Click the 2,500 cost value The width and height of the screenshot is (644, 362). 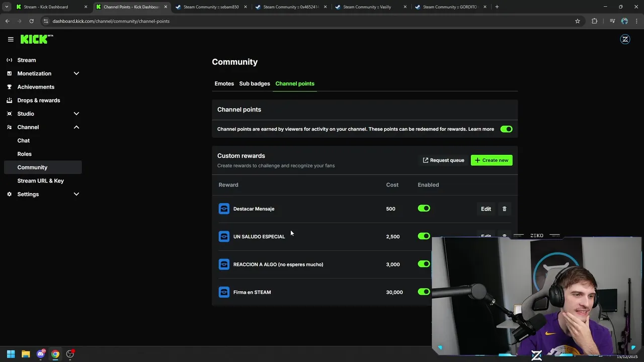[x=393, y=236]
